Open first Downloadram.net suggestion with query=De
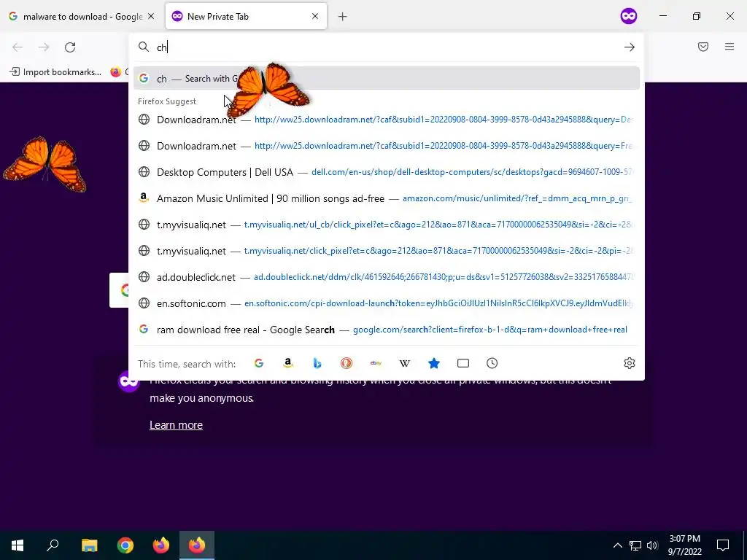 (387, 120)
